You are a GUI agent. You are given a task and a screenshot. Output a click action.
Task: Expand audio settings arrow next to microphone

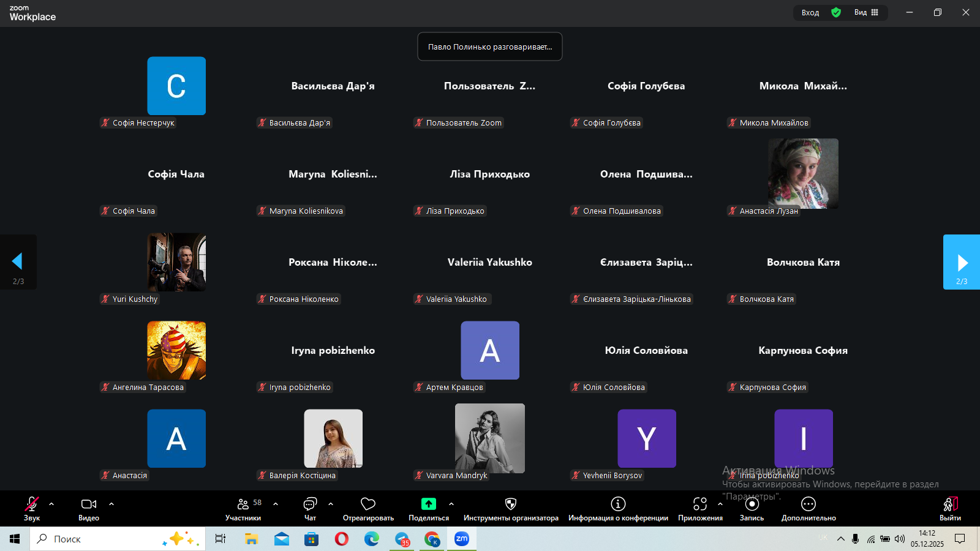pos(51,504)
